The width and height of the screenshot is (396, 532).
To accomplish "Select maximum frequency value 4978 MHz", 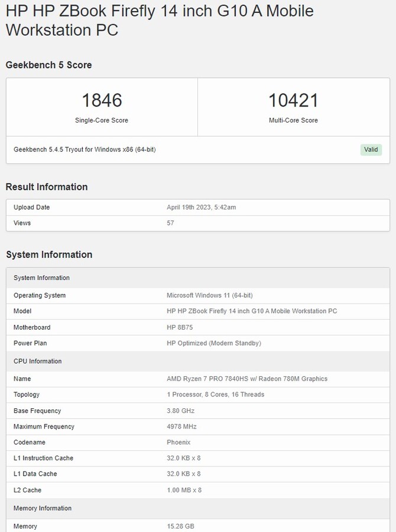I will coord(181,427).
